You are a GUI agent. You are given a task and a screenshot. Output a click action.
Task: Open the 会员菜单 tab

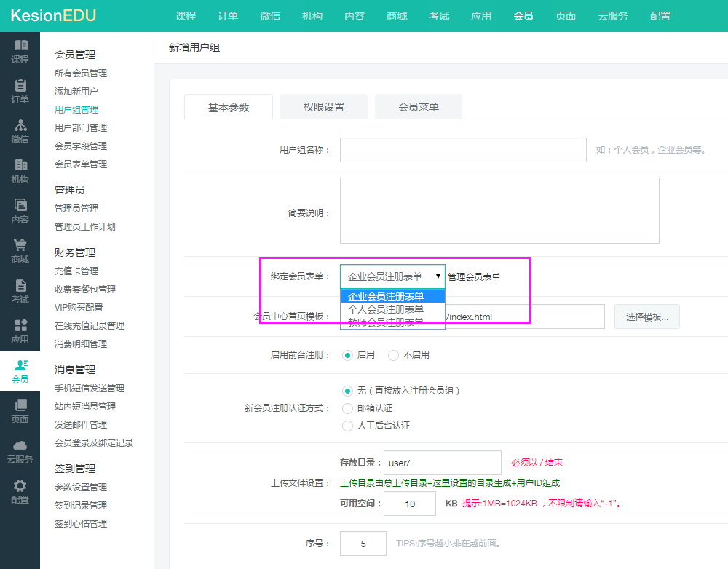pos(419,107)
